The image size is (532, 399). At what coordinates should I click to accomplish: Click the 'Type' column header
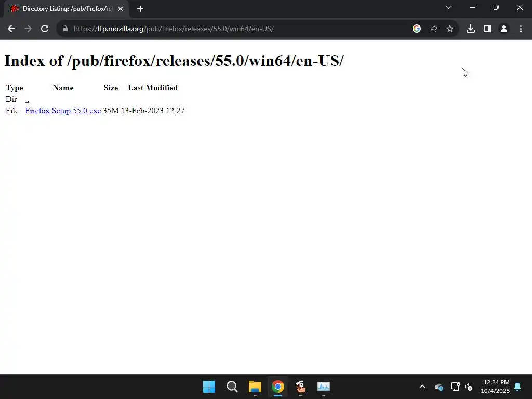14,88
